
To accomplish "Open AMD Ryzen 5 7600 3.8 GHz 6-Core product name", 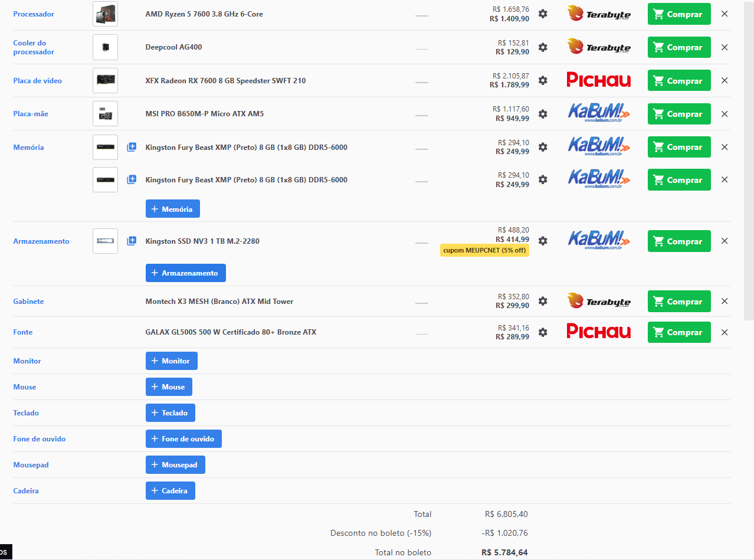I will coord(204,14).
